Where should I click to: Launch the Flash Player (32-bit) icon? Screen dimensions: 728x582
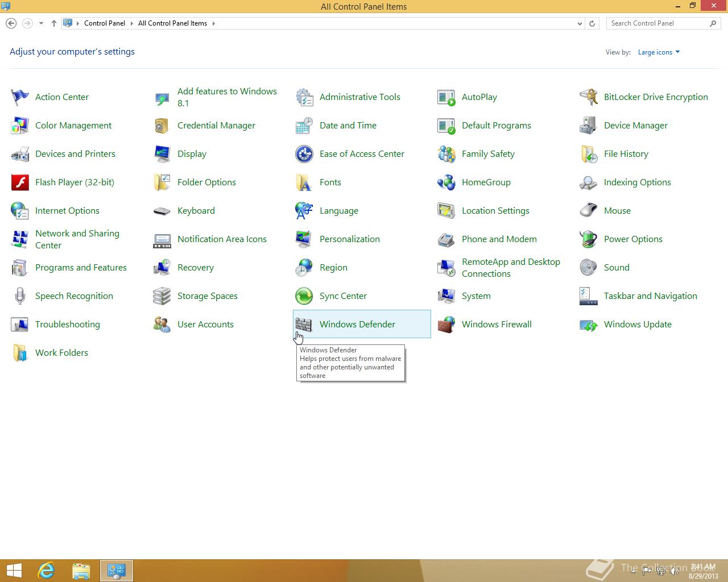(x=20, y=182)
